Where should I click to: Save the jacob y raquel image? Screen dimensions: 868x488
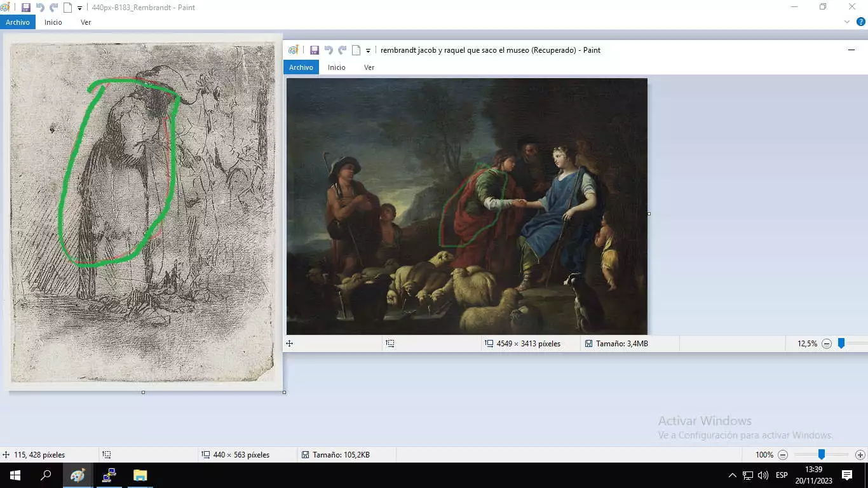coord(315,50)
